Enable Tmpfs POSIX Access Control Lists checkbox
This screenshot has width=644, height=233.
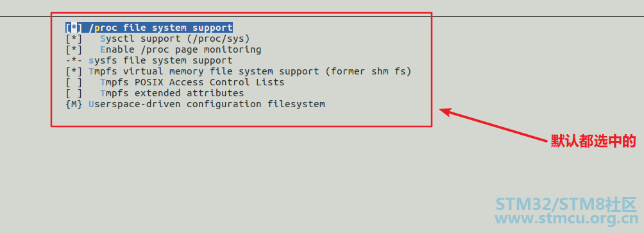tap(74, 82)
